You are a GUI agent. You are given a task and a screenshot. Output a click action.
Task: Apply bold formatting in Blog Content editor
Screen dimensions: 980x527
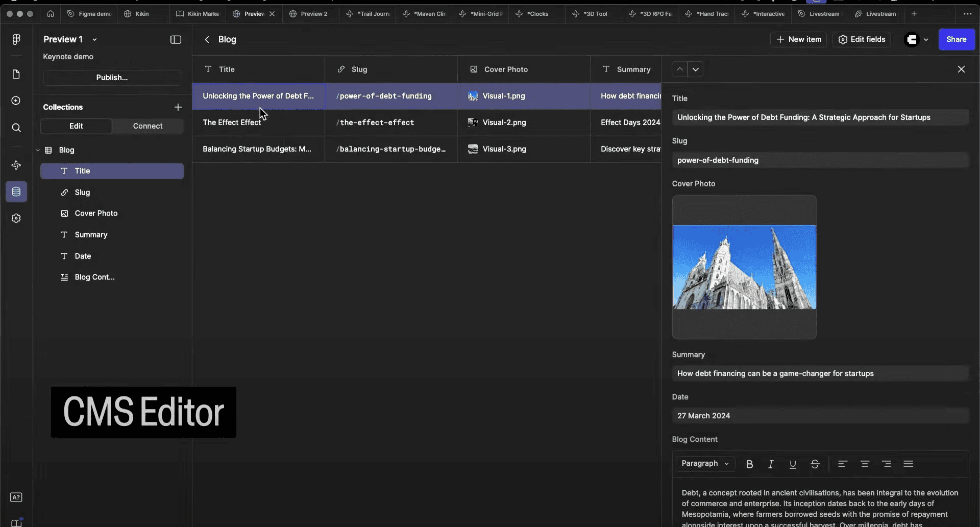(x=749, y=464)
